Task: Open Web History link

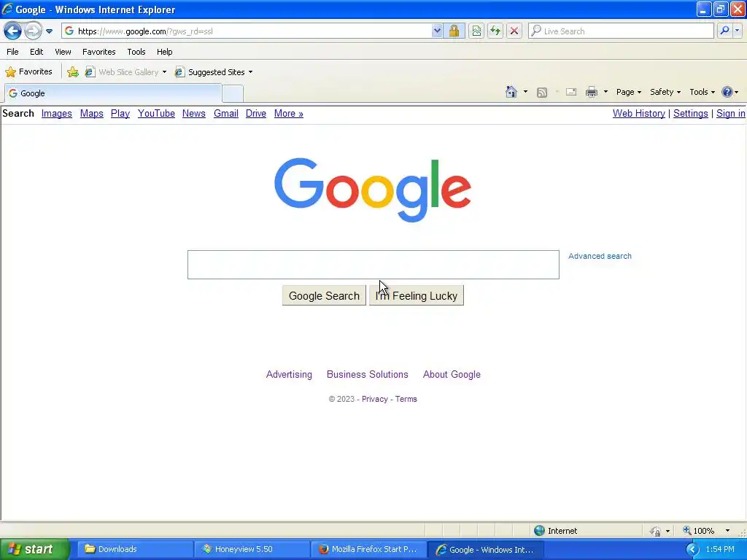Action: (639, 113)
